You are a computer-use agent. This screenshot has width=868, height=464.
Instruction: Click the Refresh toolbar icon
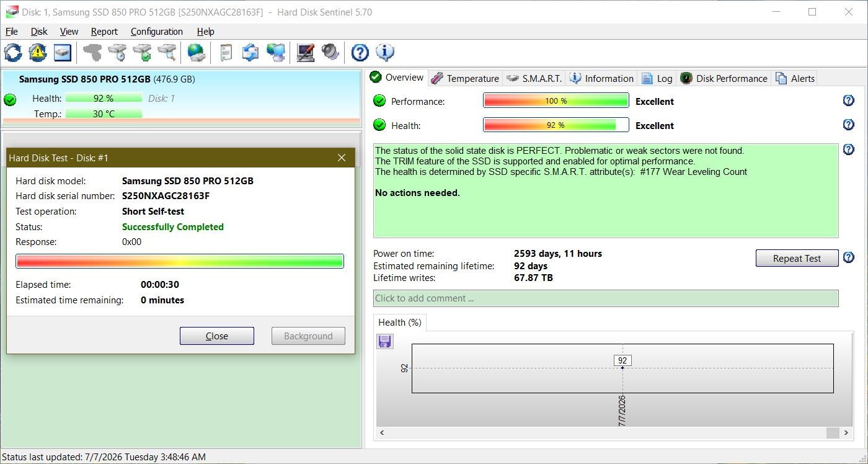(13, 53)
